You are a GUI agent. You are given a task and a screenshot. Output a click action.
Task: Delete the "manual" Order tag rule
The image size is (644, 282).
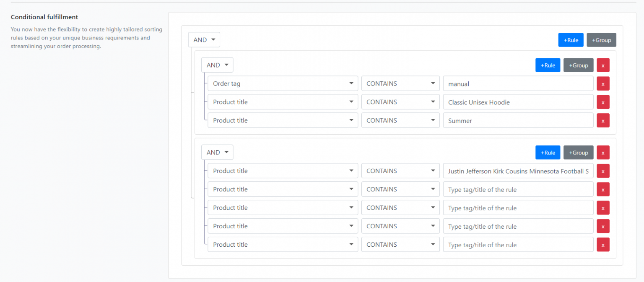click(603, 84)
